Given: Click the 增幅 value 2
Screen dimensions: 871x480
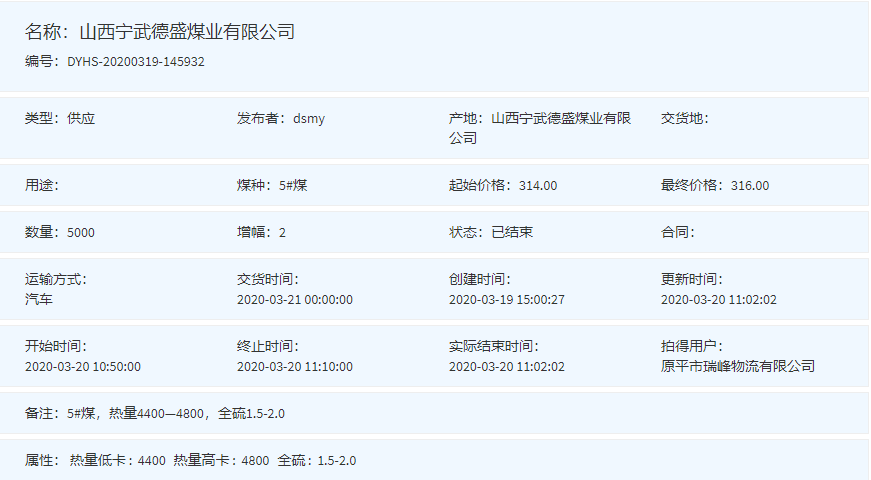Looking at the screenshot, I should [282, 233].
